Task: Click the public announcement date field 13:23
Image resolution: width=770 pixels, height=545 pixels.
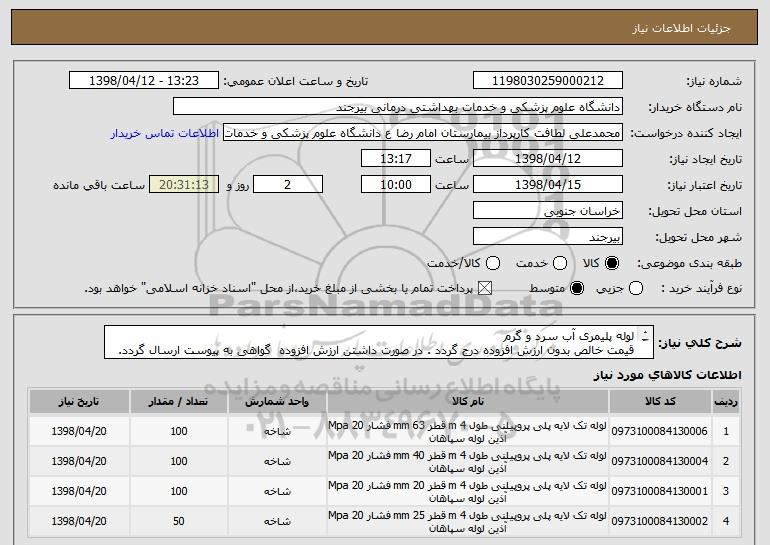Action: (x=144, y=81)
